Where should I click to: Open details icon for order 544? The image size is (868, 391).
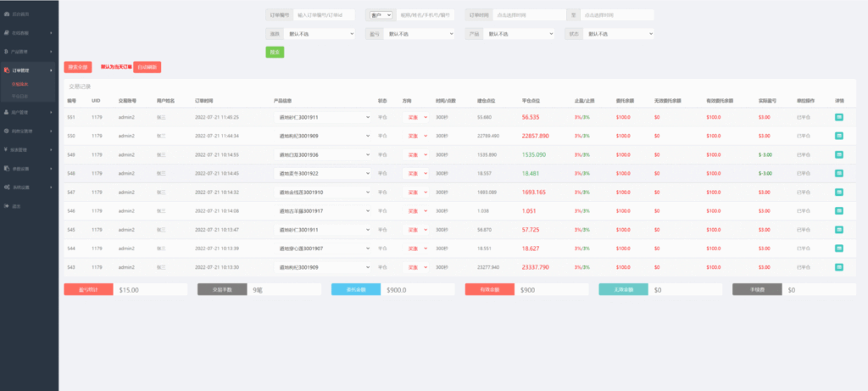[838, 249]
